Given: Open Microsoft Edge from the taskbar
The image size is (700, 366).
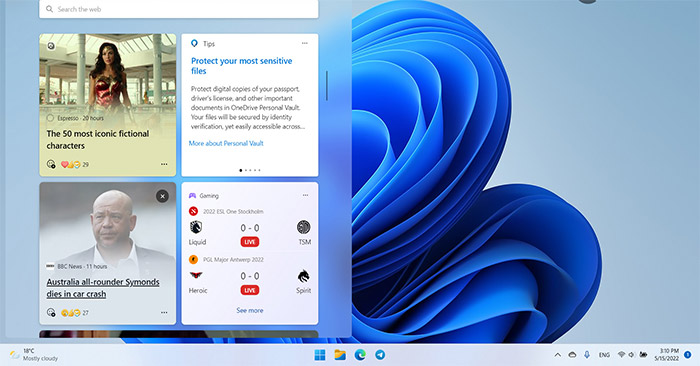Looking at the screenshot, I should 360,355.
